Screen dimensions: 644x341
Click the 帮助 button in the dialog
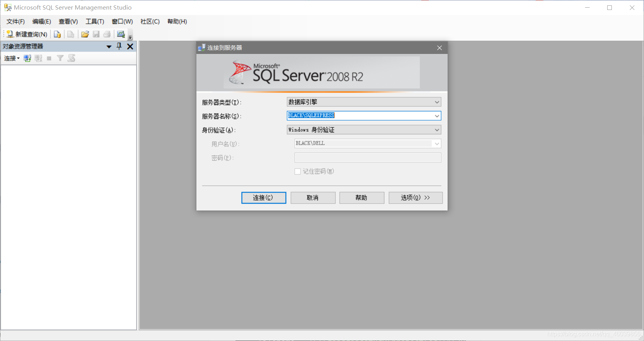[361, 197]
